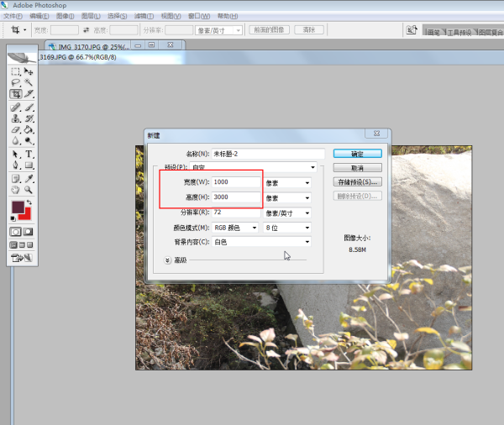This screenshot has height=425, width=504.
Task: Select the Rectangular Marquee tool
Action: (x=16, y=71)
